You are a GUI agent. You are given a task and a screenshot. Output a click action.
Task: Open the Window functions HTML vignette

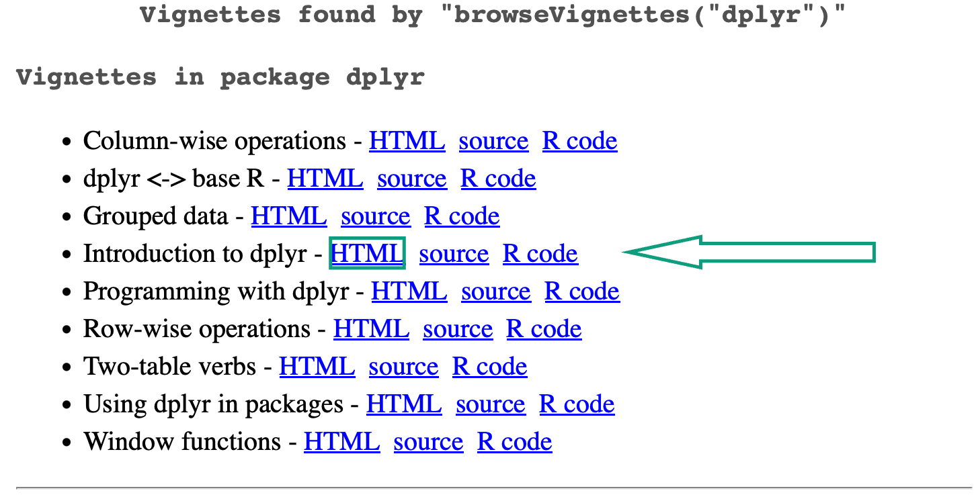tap(341, 442)
